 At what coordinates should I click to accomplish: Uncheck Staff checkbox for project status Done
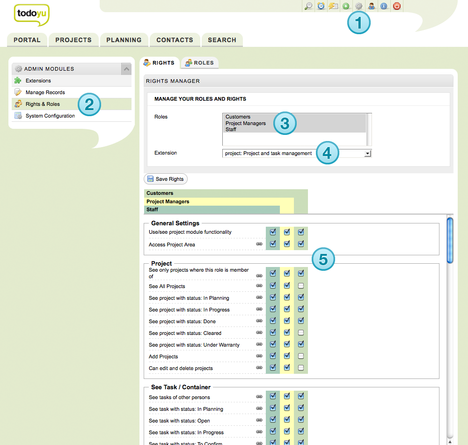[x=273, y=321]
